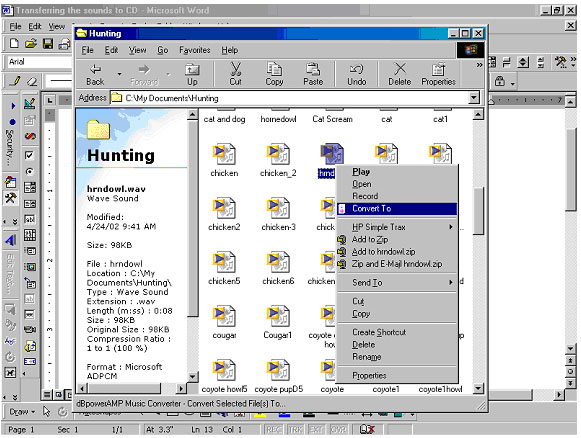Click the Address path field
This screenshot has height=438, width=581.
(289, 98)
